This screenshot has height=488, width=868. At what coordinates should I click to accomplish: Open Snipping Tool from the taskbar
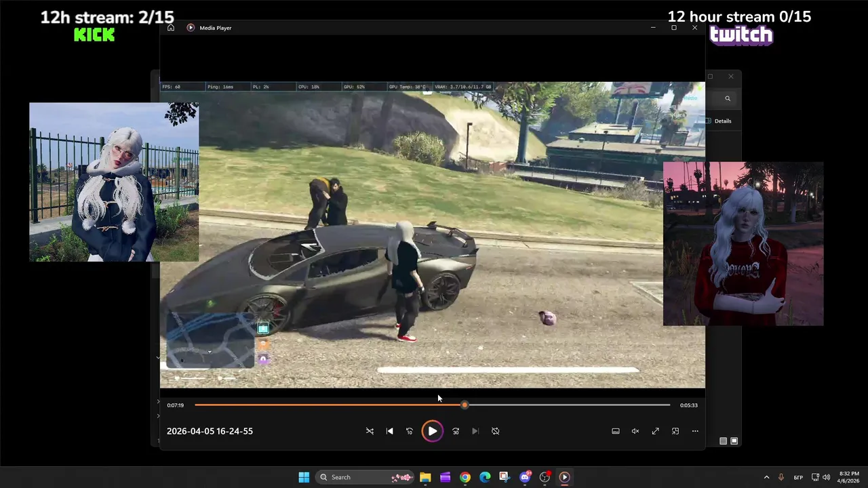pyautogui.click(x=505, y=477)
